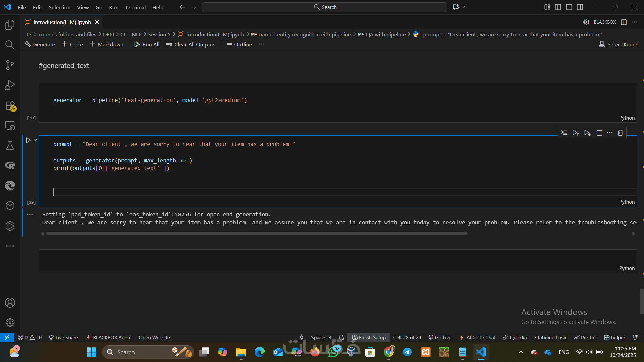The image size is (644, 362).
Task: Open cell output more actions ellipsis
Action: tap(30, 215)
